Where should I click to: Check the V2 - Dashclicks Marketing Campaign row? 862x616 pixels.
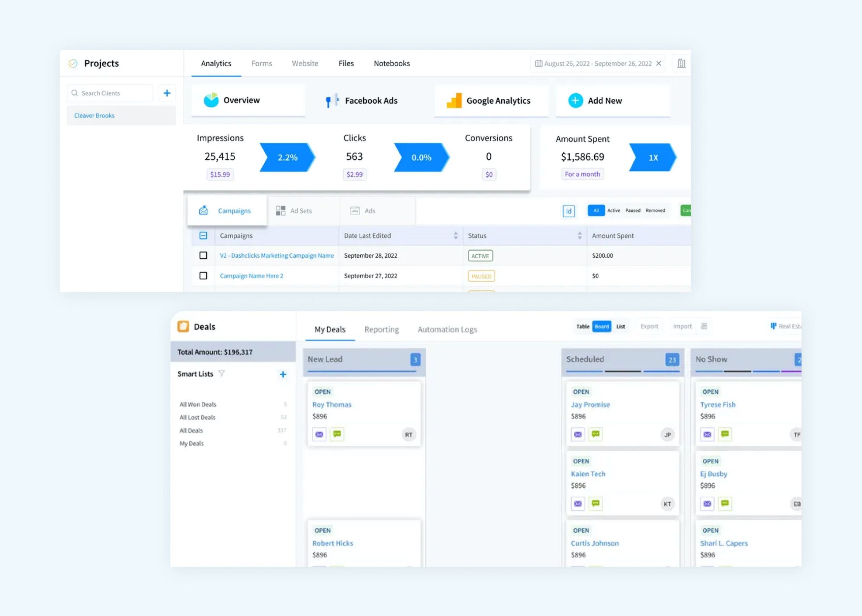pyautogui.click(x=203, y=255)
